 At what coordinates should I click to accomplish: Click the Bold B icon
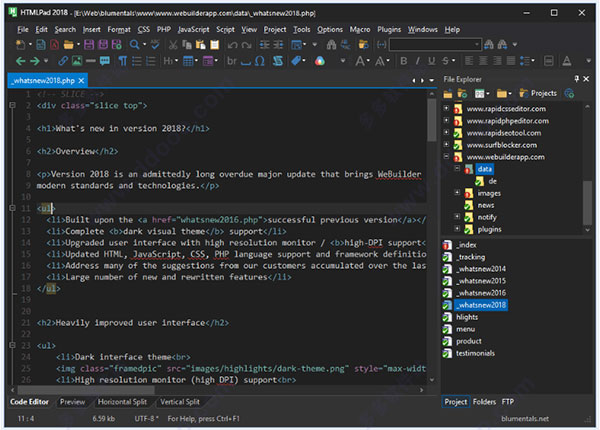coord(404,61)
